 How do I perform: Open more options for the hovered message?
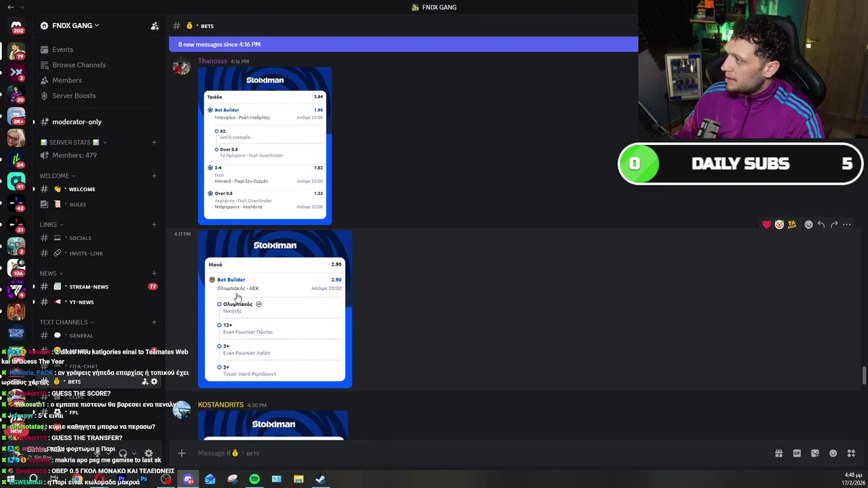(847, 224)
